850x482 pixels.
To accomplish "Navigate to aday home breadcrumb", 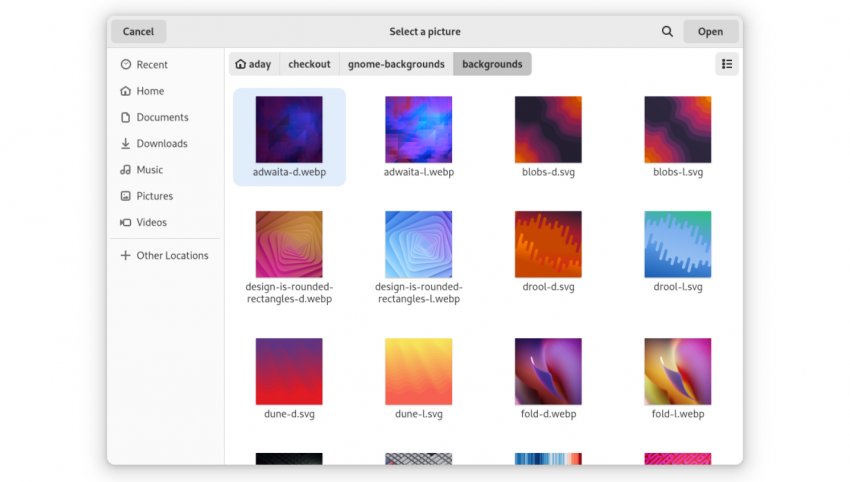I will pyautogui.click(x=254, y=64).
